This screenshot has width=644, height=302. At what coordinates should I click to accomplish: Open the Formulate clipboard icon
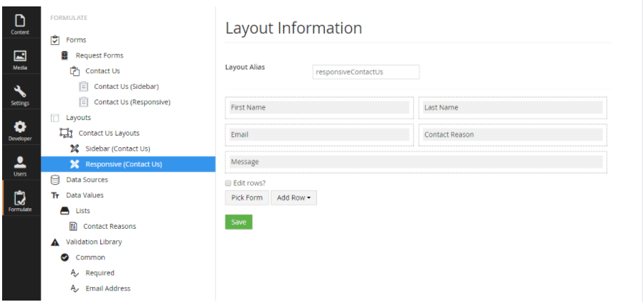20,198
